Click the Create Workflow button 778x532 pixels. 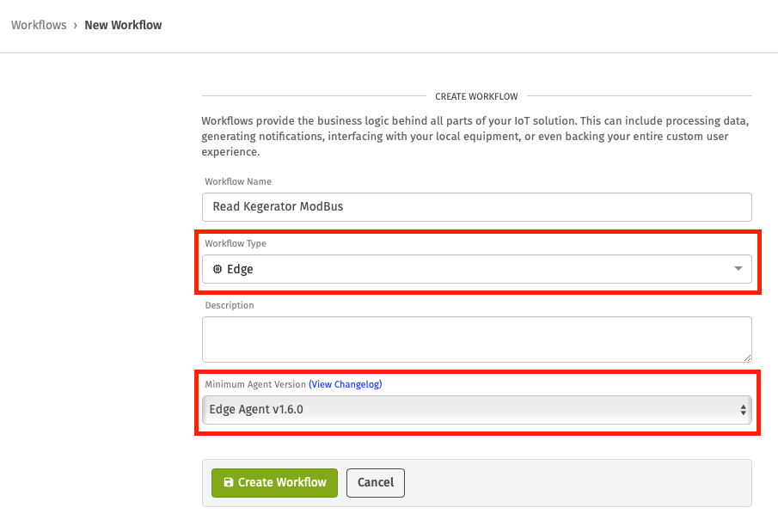[274, 483]
